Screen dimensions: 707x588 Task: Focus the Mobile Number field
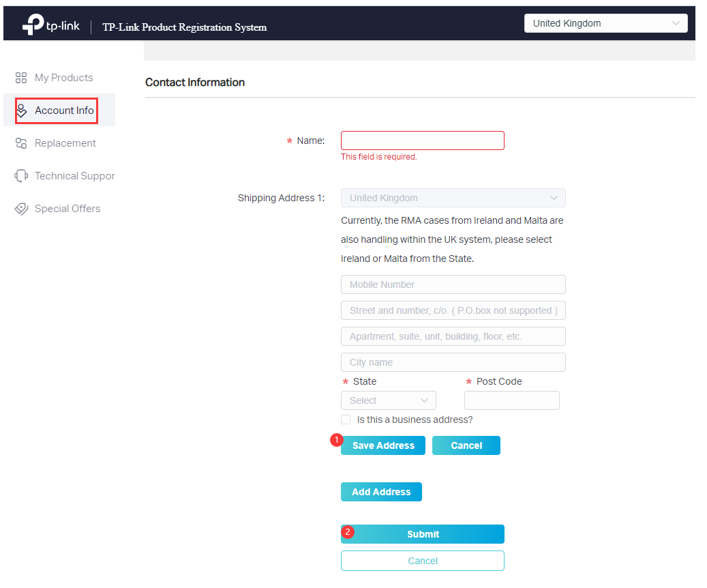pyautogui.click(x=453, y=284)
